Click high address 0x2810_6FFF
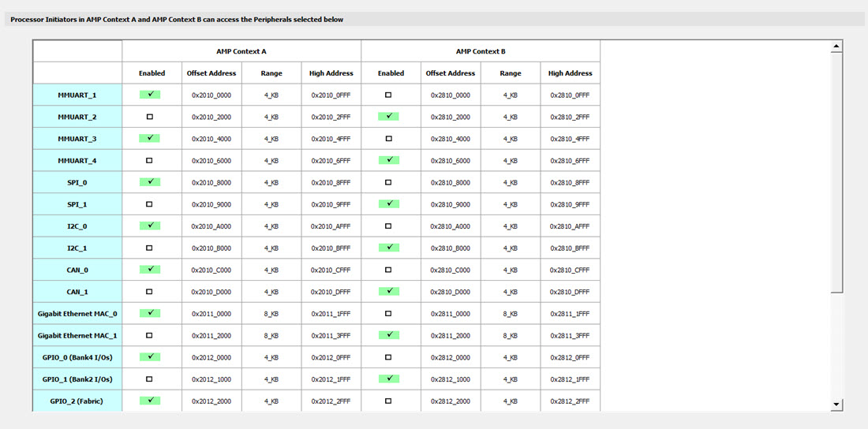The height and width of the screenshot is (429, 868). tap(571, 161)
